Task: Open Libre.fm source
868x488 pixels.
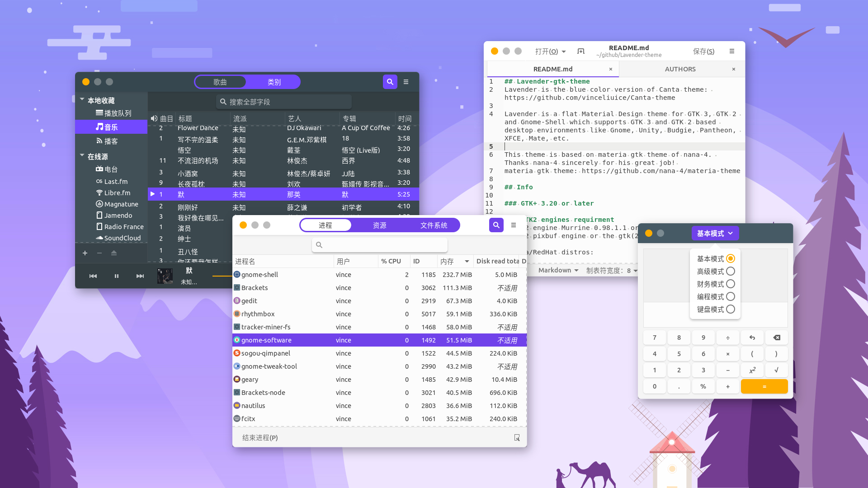Action: 111,193
